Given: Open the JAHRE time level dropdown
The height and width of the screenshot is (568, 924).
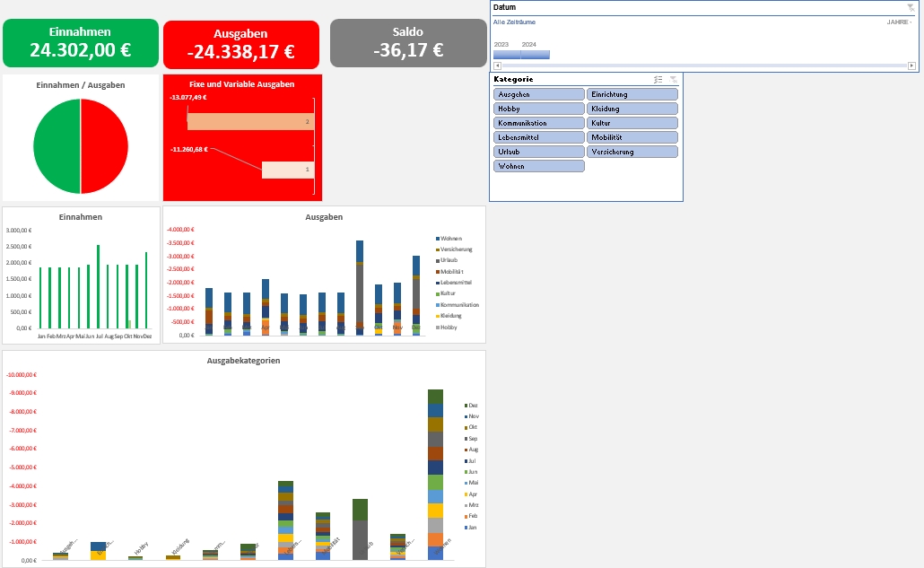Looking at the screenshot, I should point(900,22).
